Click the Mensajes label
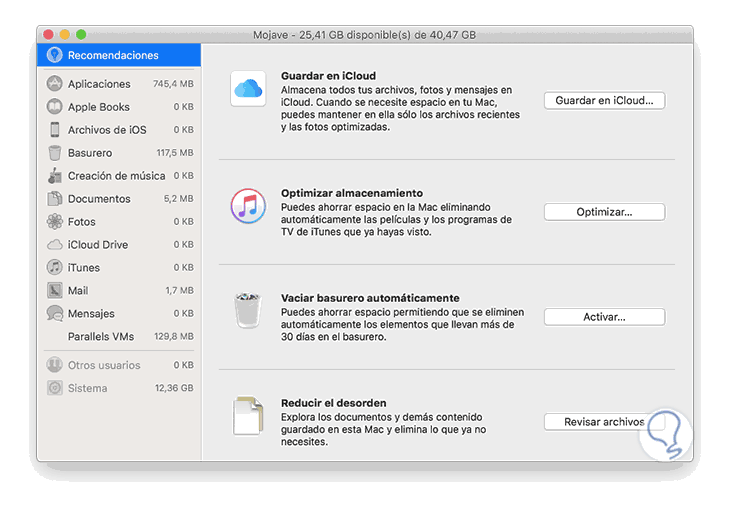 click(x=91, y=314)
